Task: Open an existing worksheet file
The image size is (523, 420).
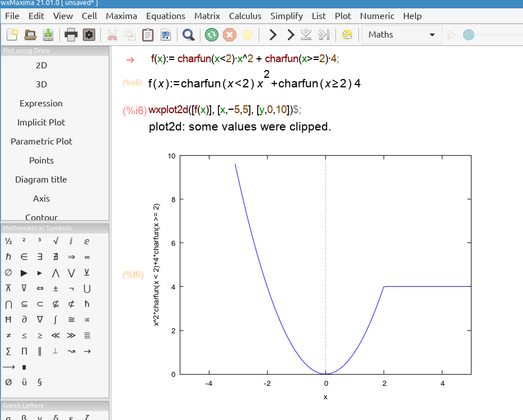Action: click(30, 35)
